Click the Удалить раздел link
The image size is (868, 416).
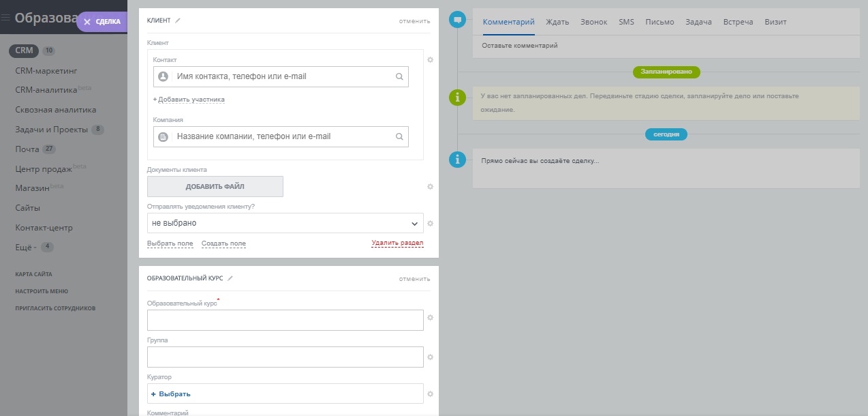[x=397, y=243]
